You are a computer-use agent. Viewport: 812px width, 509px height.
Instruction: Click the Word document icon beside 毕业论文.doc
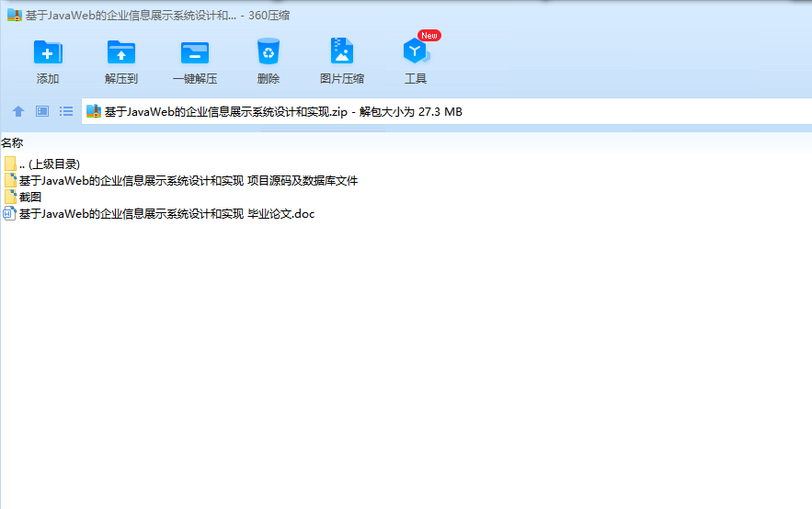point(10,214)
